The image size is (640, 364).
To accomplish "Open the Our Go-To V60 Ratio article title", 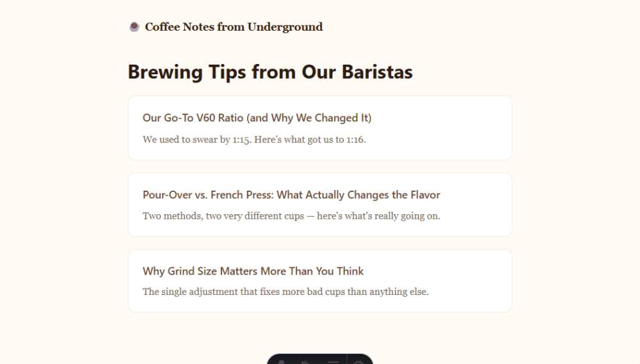I will (x=257, y=118).
